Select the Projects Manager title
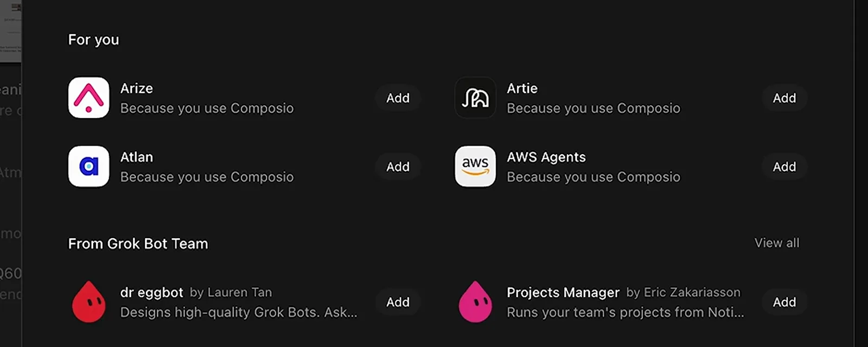The width and height of the screenshot is (868, 347). 563,293
